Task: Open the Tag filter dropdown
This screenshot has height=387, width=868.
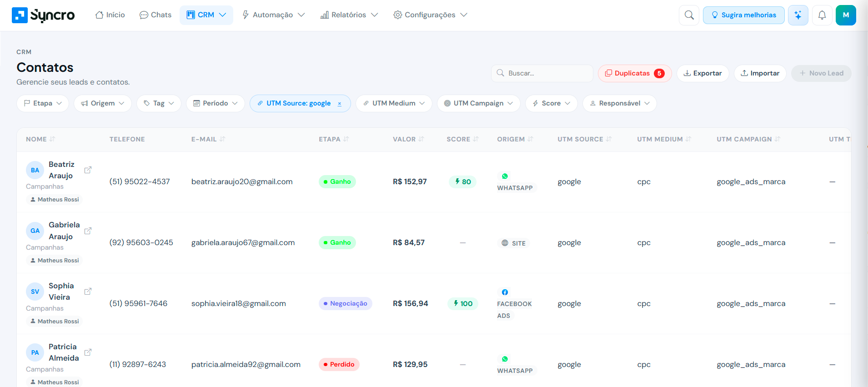Action: [159, 103]
